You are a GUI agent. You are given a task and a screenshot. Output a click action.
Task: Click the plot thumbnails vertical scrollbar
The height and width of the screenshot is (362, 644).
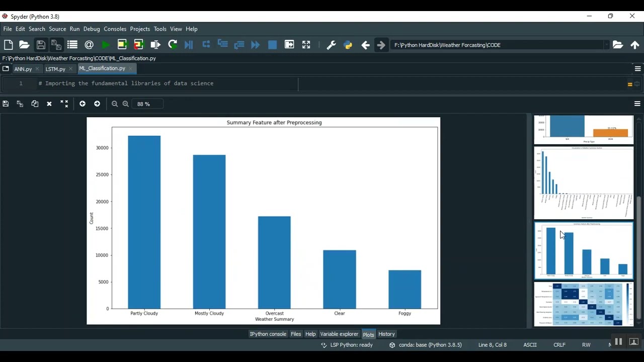[x=639, y=257]
